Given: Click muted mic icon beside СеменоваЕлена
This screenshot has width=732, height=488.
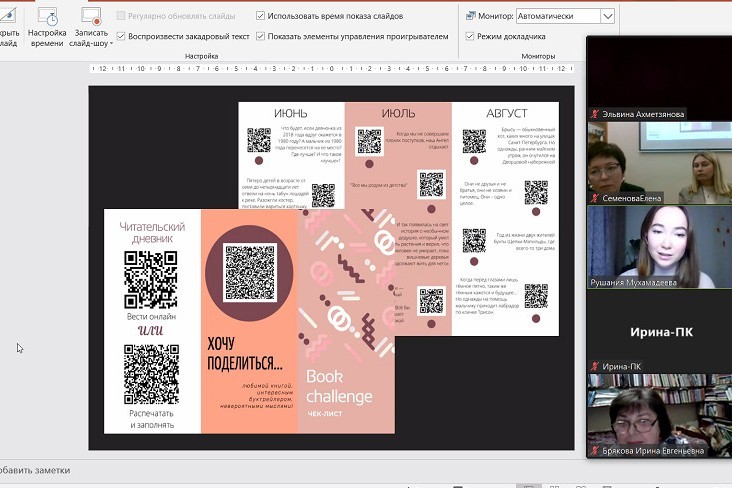Looking at the screenshot, I should (594, 198).
